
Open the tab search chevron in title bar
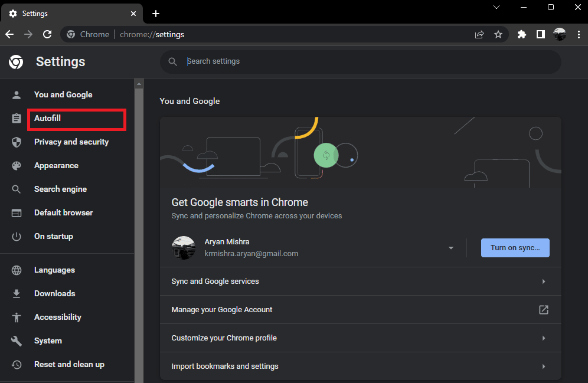(x=496, y=7)
